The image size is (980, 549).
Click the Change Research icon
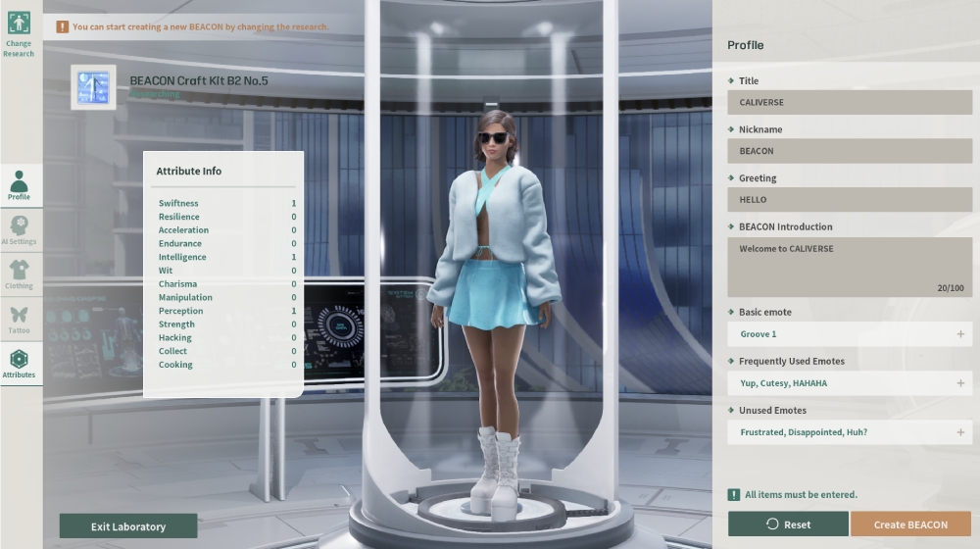point(19,25)
